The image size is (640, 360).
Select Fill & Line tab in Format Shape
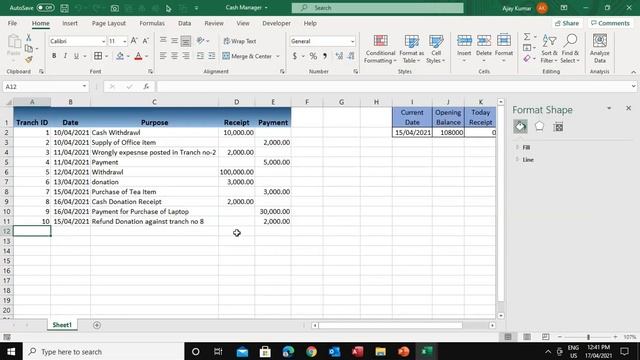[520, 127]
